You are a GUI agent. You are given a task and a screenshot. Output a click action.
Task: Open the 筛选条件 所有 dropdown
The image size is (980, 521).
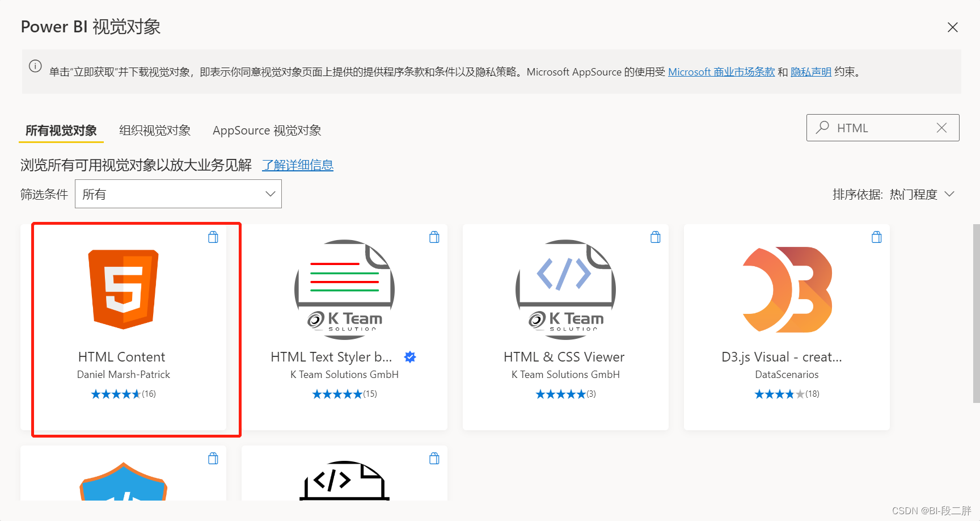178,194
